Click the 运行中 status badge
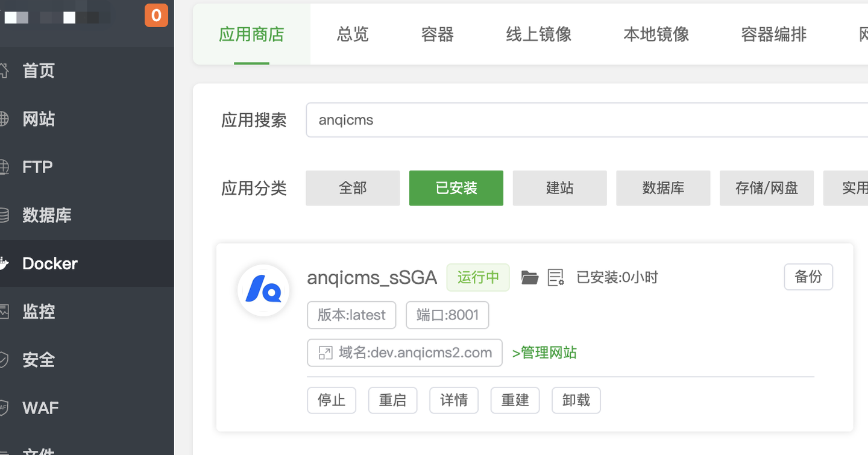 [478, 277]
